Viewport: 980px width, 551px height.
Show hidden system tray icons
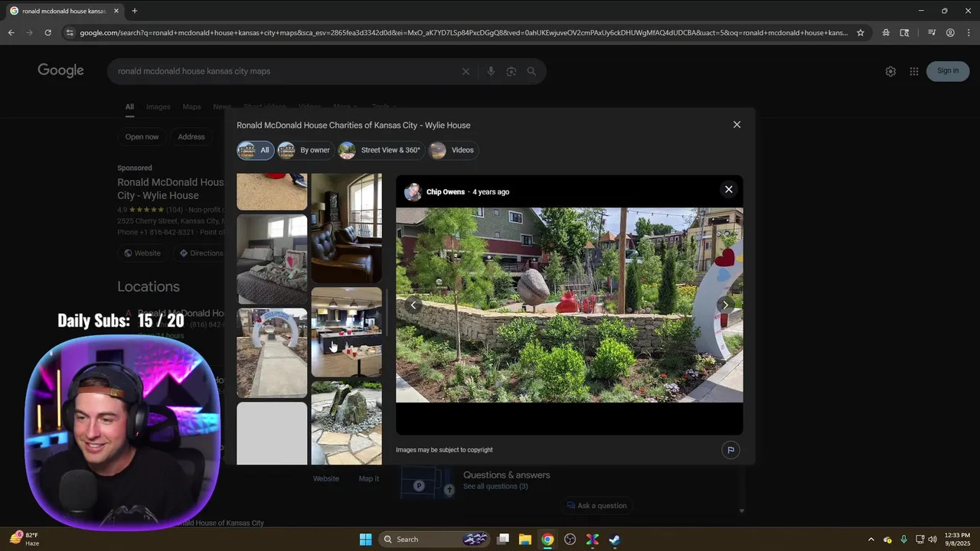click(871, 540)
